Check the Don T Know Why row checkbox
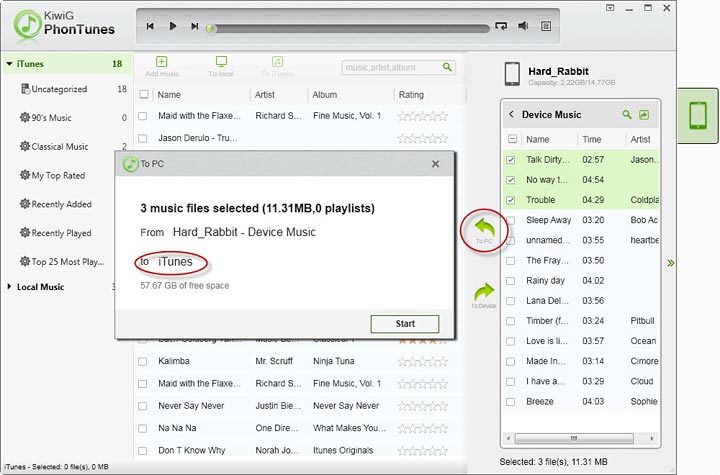The width and height of the screenshot is (720, 475). [x=143, y=451]
